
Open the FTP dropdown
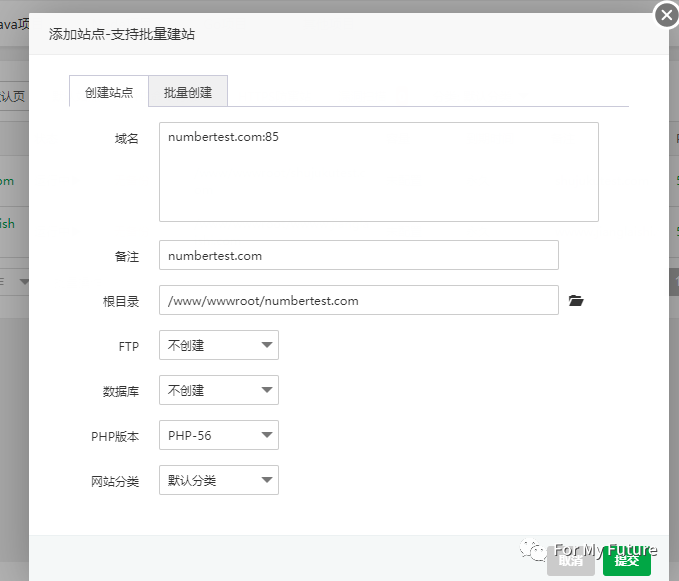pos(219,345)
